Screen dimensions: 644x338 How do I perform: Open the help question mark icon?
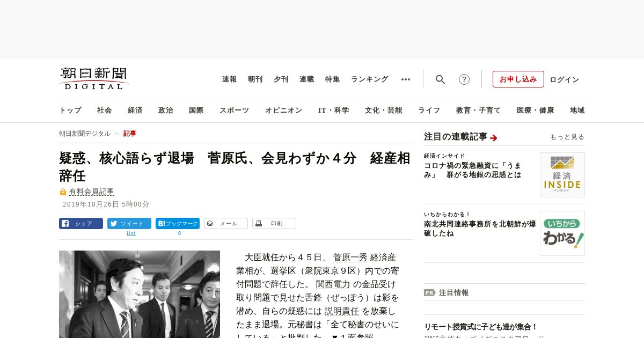pos(464,79)
